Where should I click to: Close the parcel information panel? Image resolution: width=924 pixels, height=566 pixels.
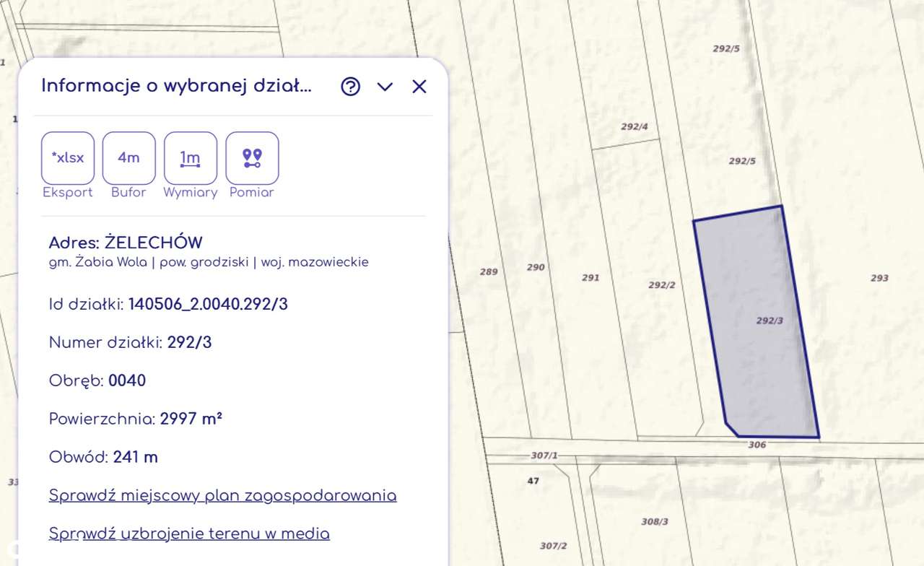[419, 87]
